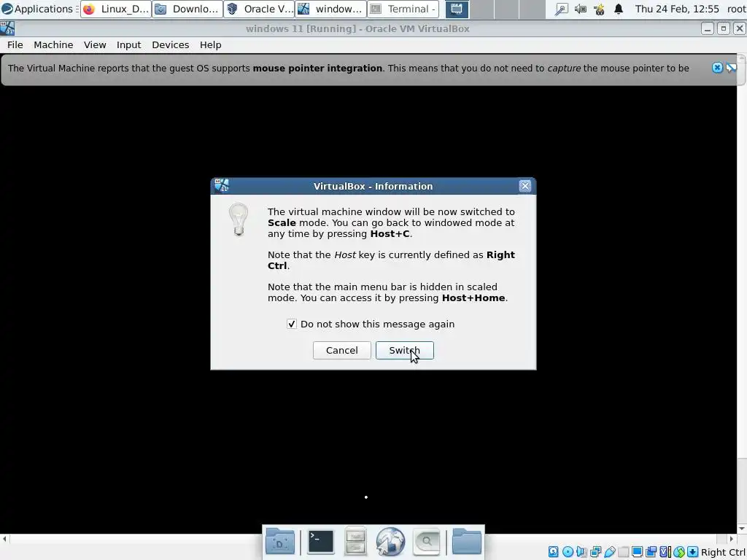The height and width of the screenshot is (560, 747).
Task: Switch to the Terminal taskbar window
Action: pyautogui.click(x=403, y=9)
